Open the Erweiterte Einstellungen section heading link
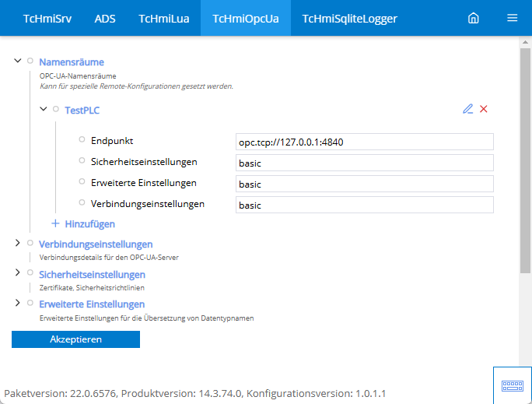This screenshot has width=532, height=404. (x=92, y=304)
